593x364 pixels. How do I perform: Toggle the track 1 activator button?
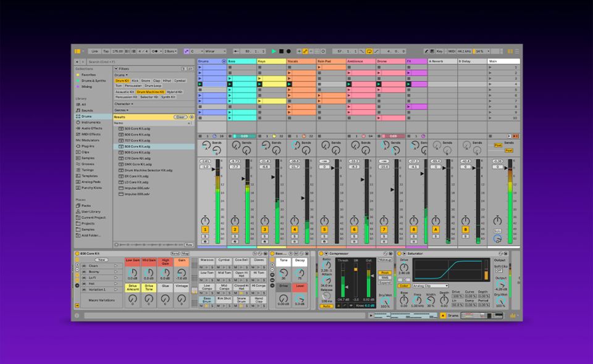[x=204, y=230]
